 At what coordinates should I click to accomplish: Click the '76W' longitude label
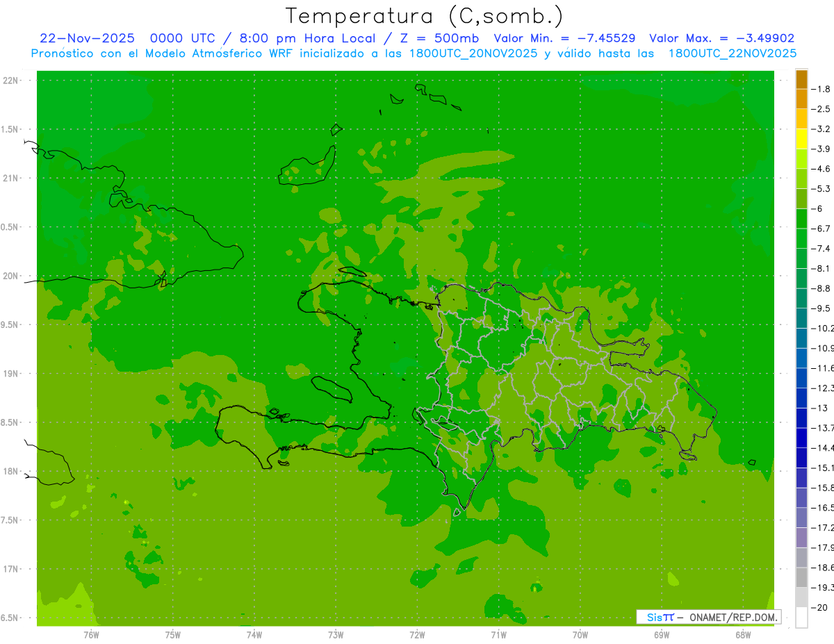(x=91, y=634)
